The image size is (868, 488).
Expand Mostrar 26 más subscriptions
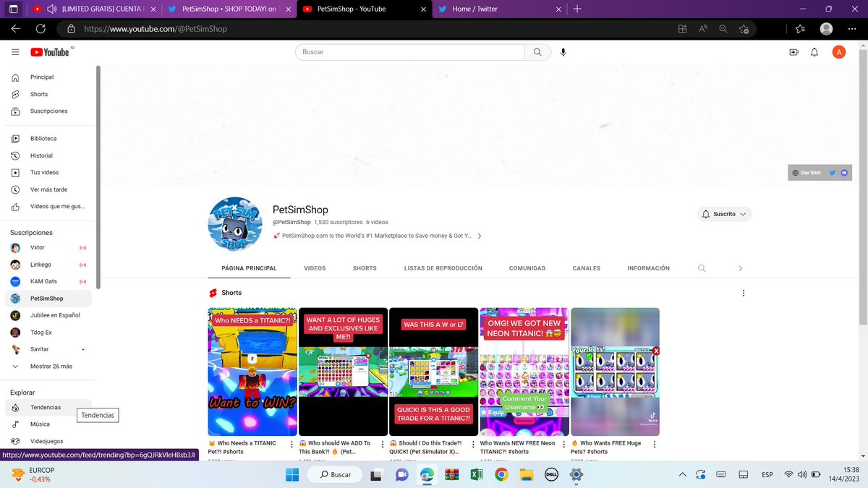48,367
